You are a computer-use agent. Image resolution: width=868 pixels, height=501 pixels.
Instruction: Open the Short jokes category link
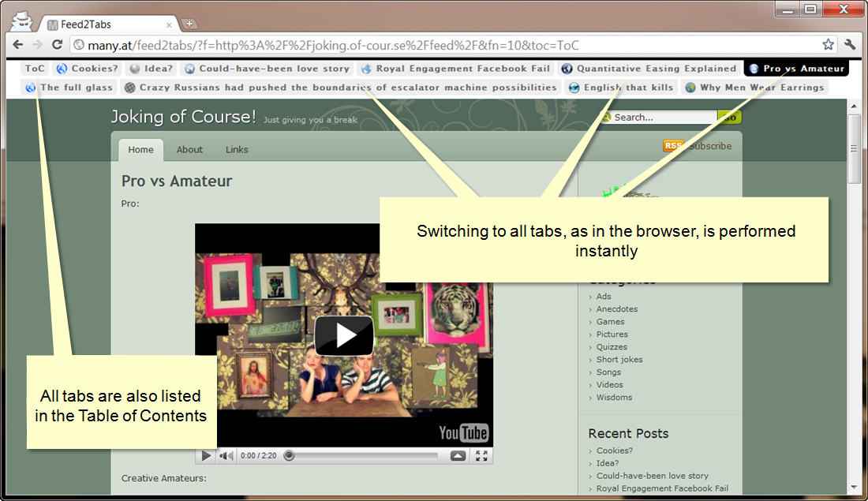point(619,359)
